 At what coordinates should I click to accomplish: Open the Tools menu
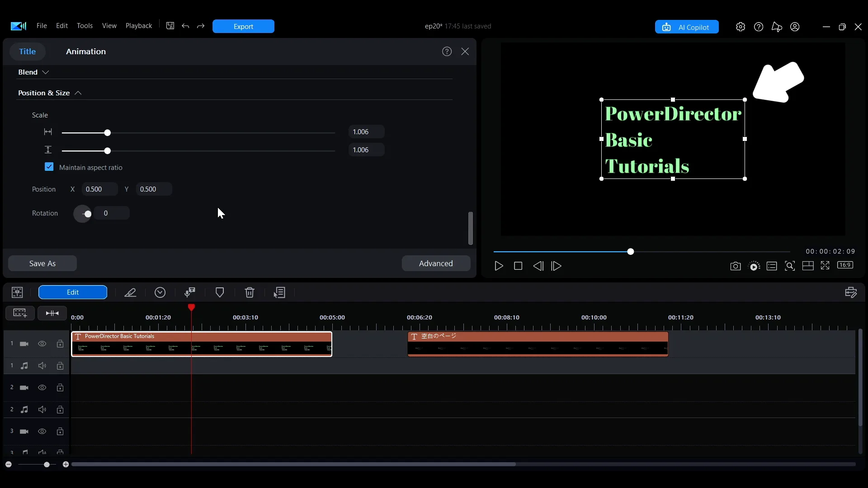(x=85, y=26)
